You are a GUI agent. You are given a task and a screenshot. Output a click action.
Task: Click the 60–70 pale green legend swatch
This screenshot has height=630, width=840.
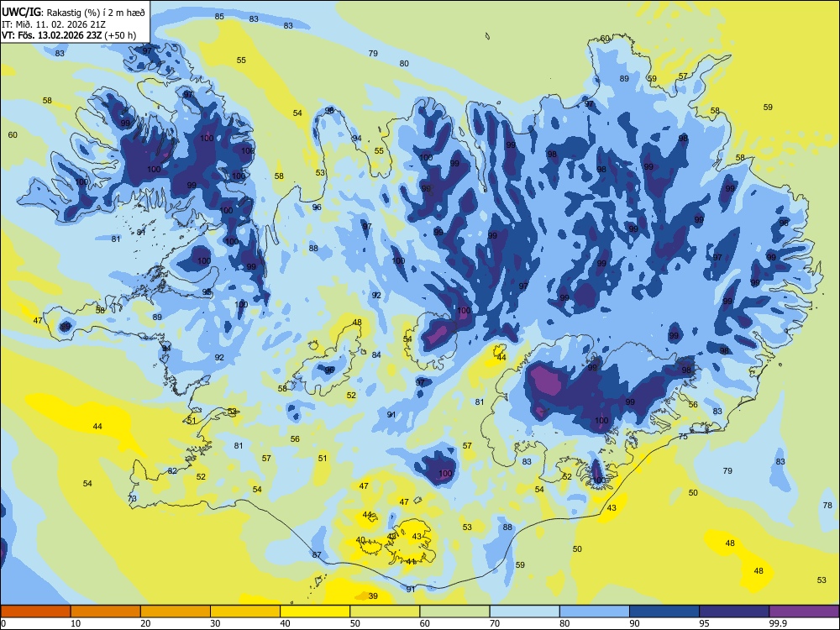[454, 612]
